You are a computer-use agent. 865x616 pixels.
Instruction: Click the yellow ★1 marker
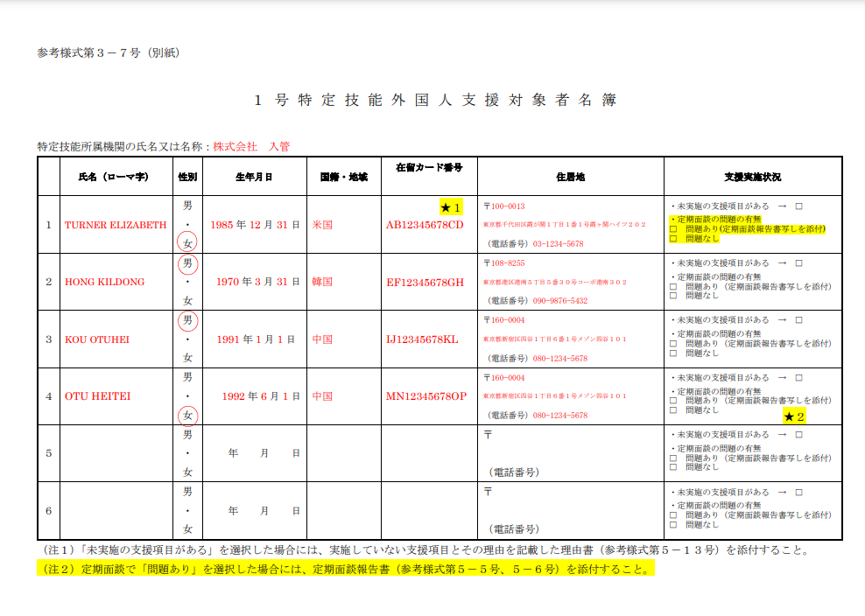450,207
